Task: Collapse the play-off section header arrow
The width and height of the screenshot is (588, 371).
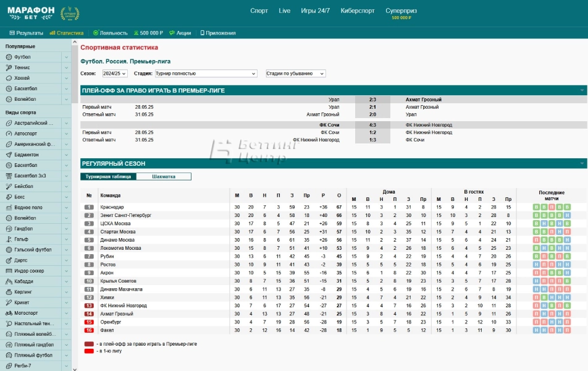Action: coord(582,90)
